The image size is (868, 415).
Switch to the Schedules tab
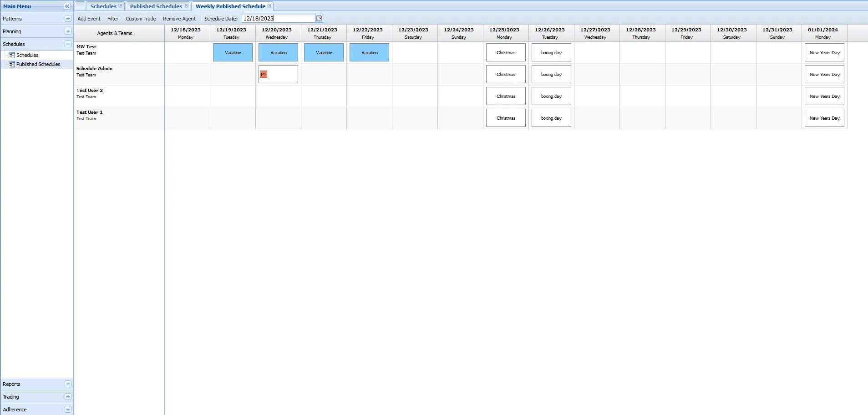[x=103, y=6]
